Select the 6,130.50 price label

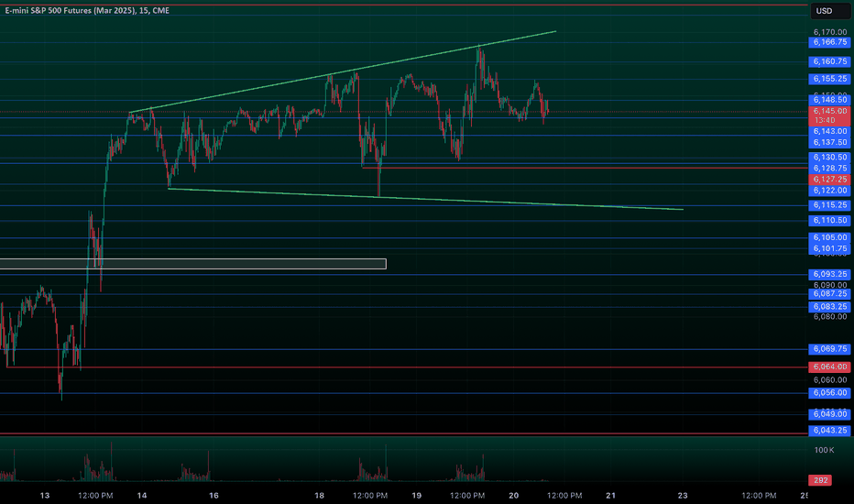click(x=829, y=158)
